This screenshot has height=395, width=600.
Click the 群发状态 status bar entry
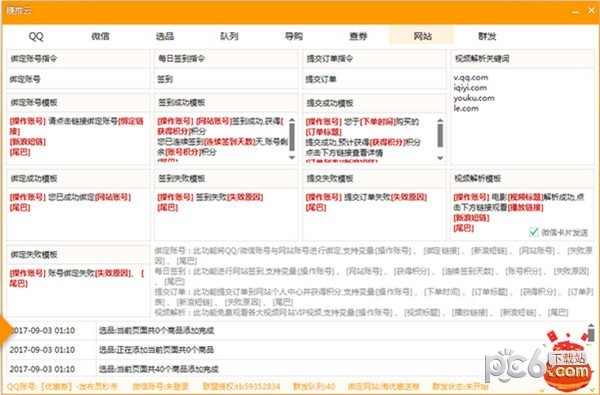(460, 387)
